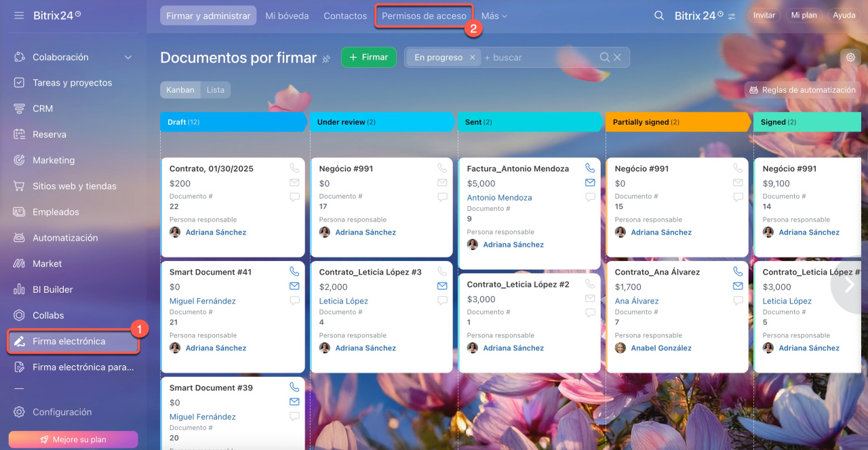This screenshot has height=450, width=868.
Task: Click email icon on Smart Document #41 card
Action: [x=294, y=286]
